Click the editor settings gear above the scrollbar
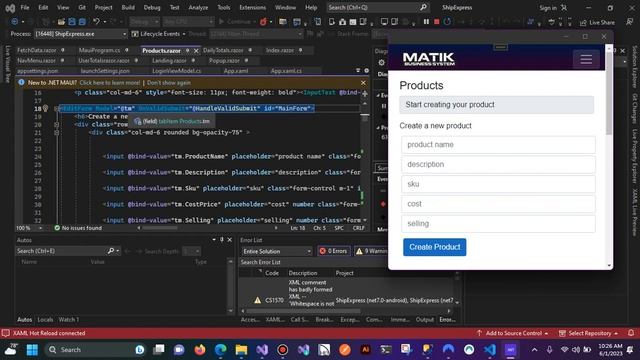The width and height of the screenshot is (640, 360). (366, 71)
